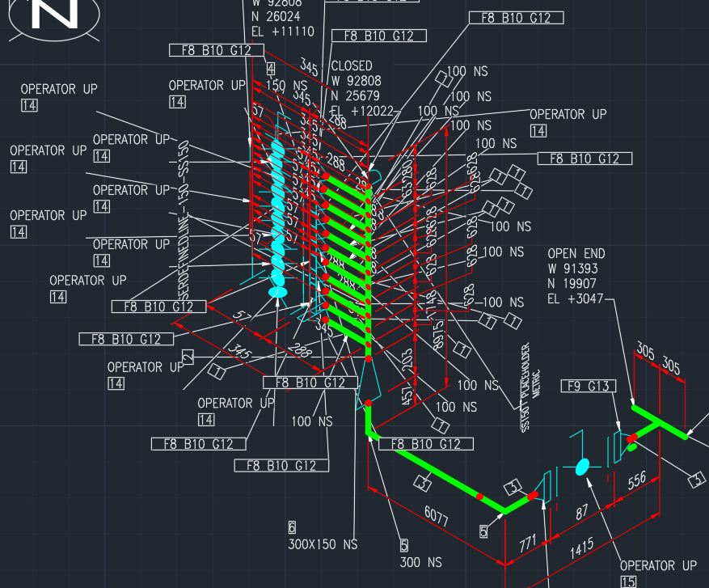Pick the 300 NS size label

pyautogui.click(x=420, y=562)
